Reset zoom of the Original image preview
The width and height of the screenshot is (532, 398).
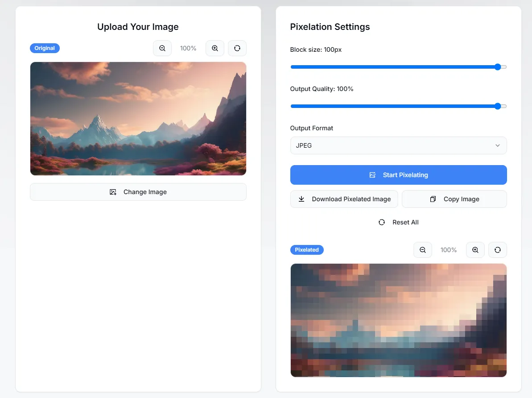(237, 48)
